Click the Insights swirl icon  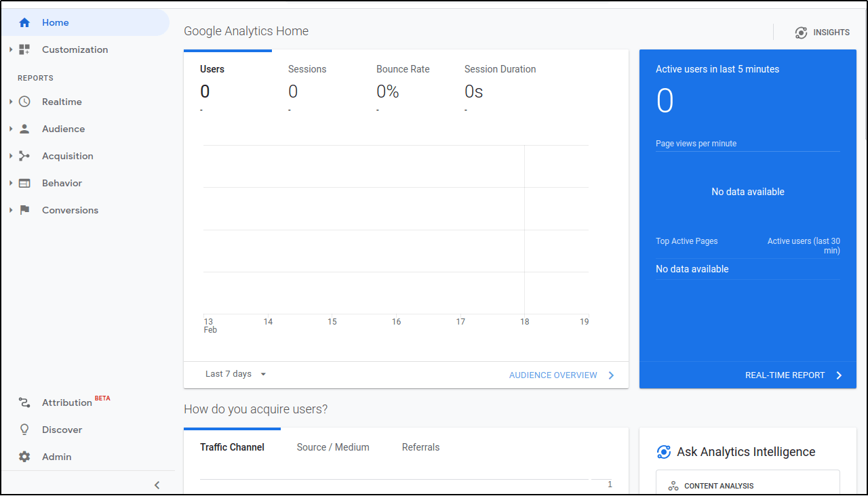(x=801, y=33)
